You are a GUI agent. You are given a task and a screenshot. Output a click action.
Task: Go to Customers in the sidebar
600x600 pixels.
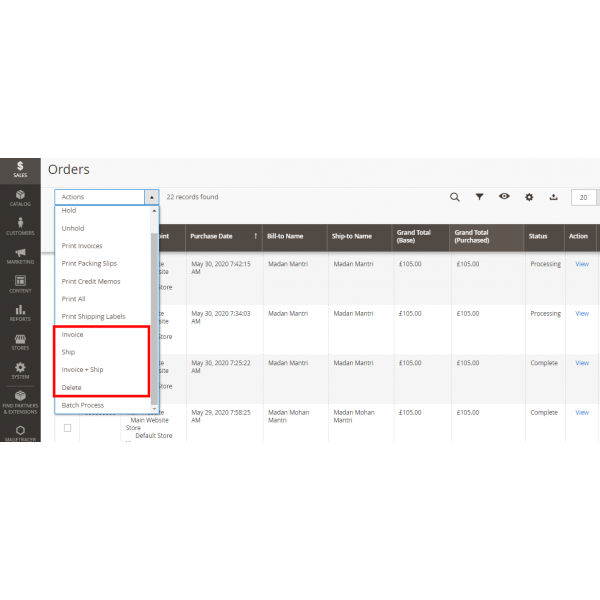pos(20,226)
